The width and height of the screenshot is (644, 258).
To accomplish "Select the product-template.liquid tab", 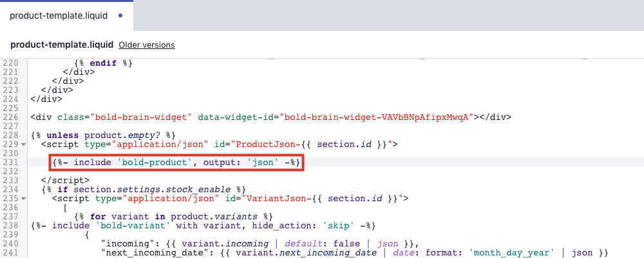I will pos(66,15).
